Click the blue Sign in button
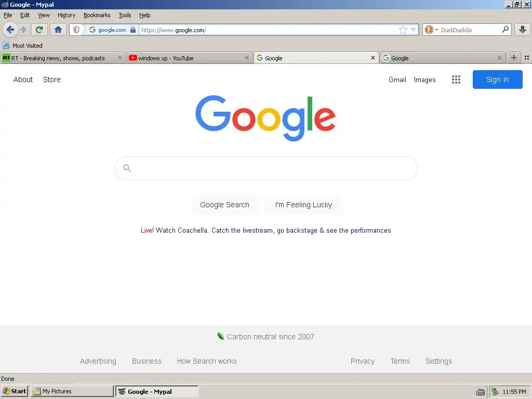This screenshot has width=532, height=399. (x=497, y=79)
